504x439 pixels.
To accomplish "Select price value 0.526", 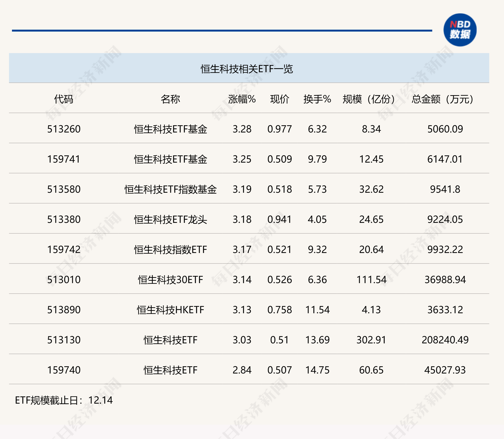I will pyautogui.click(x=280, y=280).
